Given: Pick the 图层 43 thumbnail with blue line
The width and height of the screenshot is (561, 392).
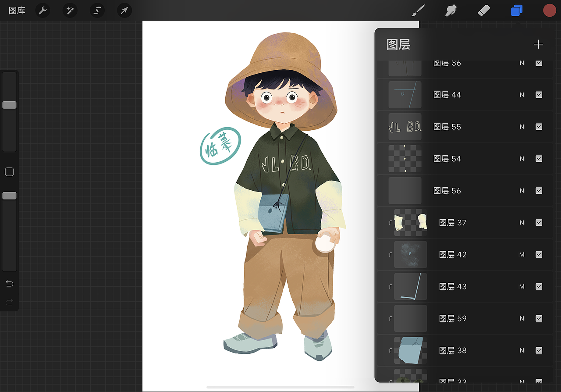Looking at the screenshot, I should [x=411, y=287].
